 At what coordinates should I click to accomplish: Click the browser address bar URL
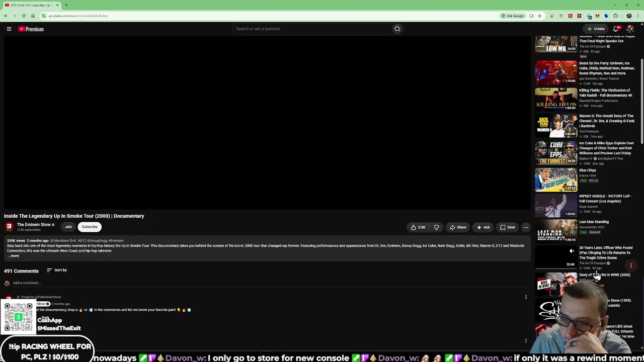(x=78, y=16)
